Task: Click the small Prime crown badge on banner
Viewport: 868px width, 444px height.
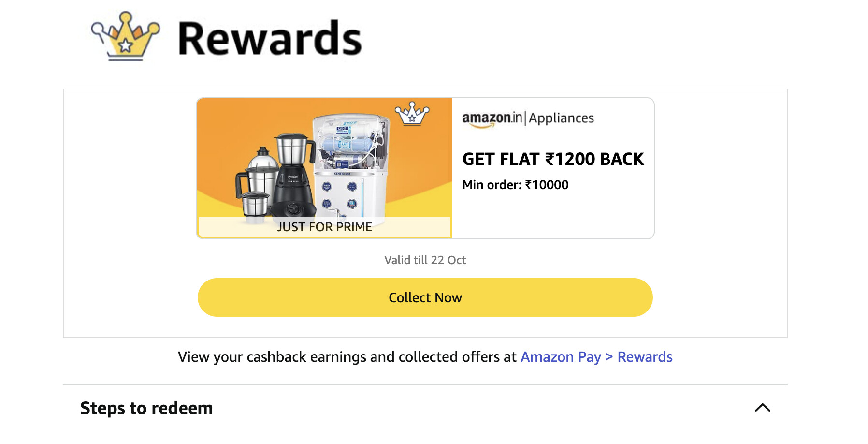Action: (x=412, y=114)
